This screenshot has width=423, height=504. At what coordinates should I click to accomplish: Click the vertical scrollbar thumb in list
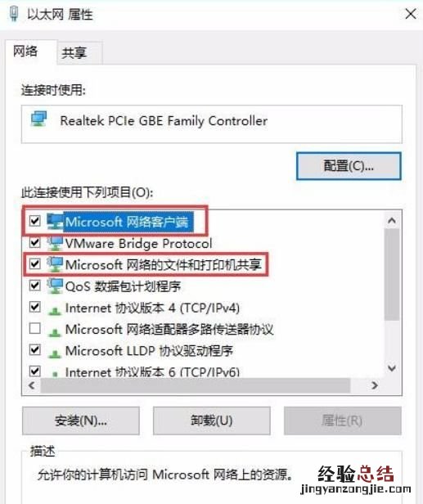(x=392, y=274)
